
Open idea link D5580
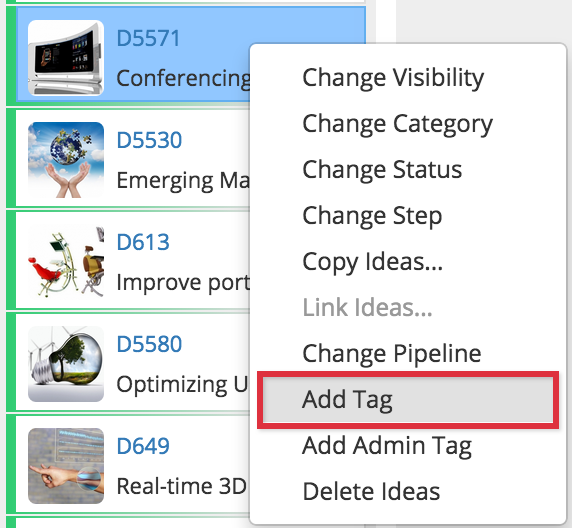point(149,344)
